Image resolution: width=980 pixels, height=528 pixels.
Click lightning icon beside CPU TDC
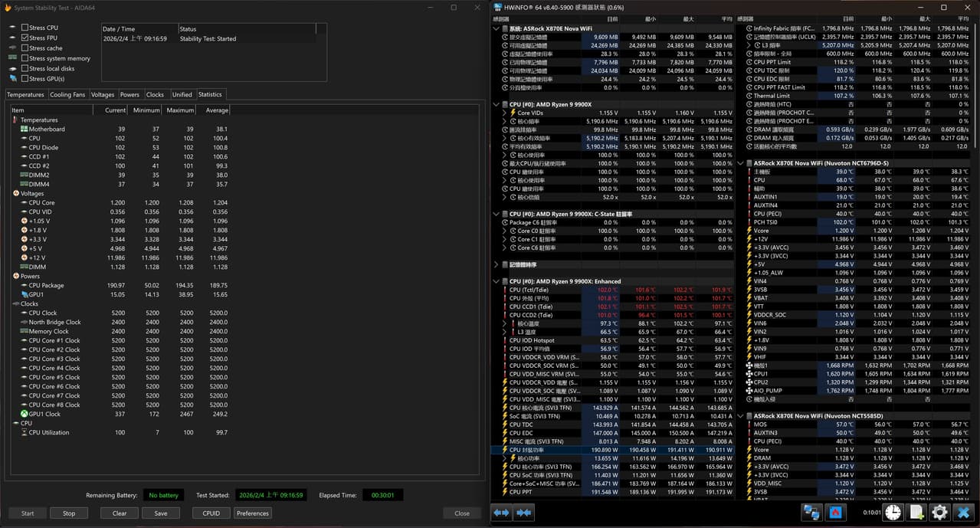pyautogui.click(x=504, y=424)
